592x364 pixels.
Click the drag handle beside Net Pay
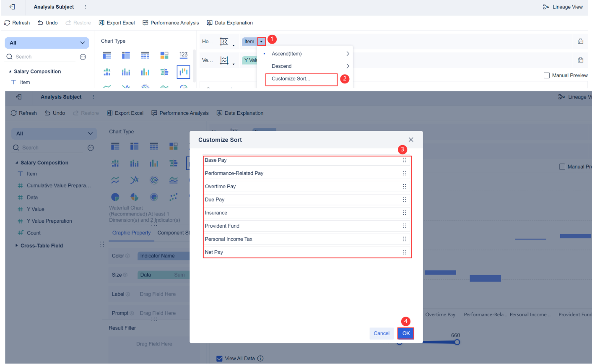click(404, 252)
